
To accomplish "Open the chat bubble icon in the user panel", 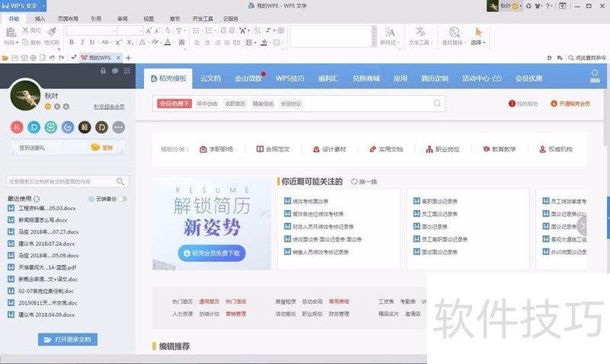I will [x=115, y=71].
